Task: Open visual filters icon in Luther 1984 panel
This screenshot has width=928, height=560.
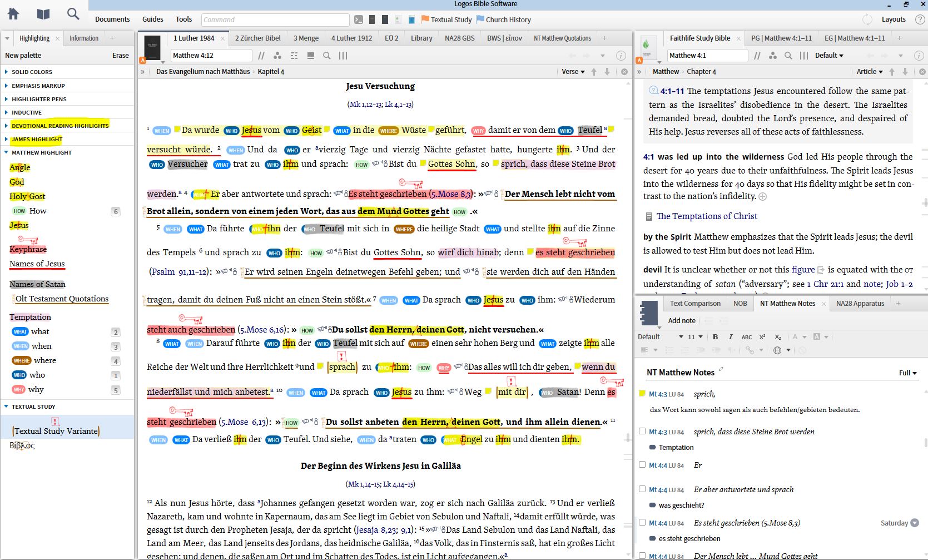Action: (x=277, y=56)
